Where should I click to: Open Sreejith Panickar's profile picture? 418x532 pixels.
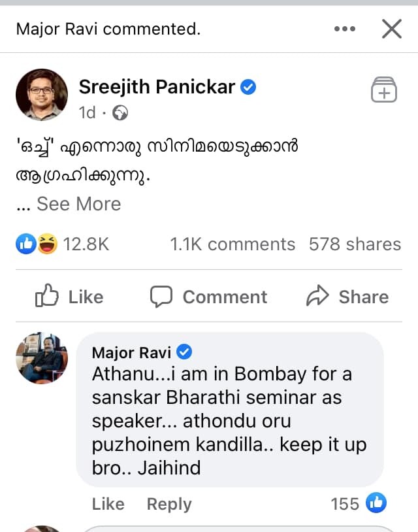click(x=42, y=95)
